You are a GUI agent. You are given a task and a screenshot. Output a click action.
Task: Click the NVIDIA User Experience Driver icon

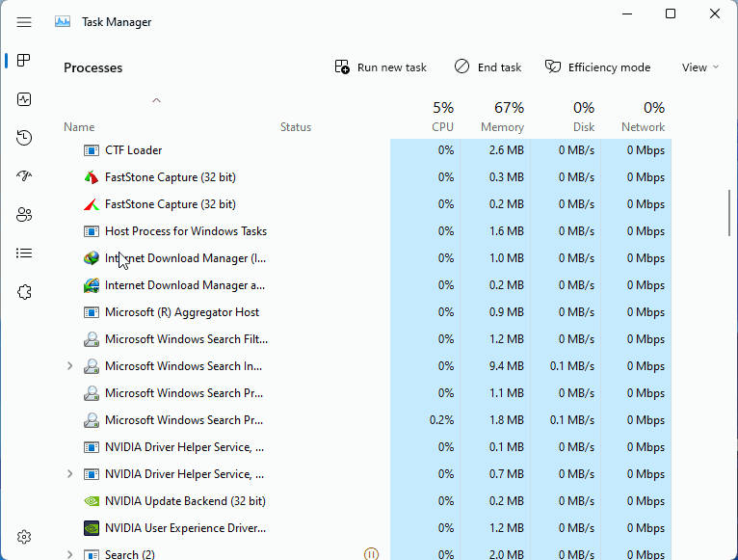click(92, 528)
